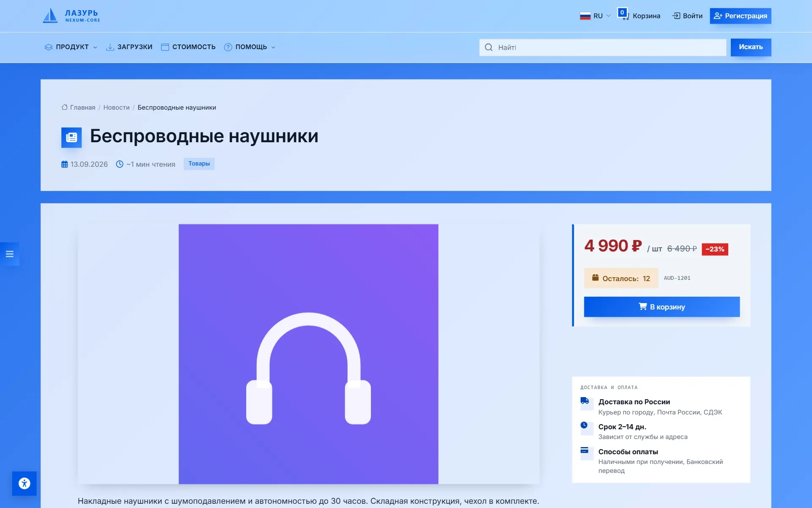Screen dimensions: 812x508
Task: Click the box icon in the Осталось badge
Action: coord(595,278)
